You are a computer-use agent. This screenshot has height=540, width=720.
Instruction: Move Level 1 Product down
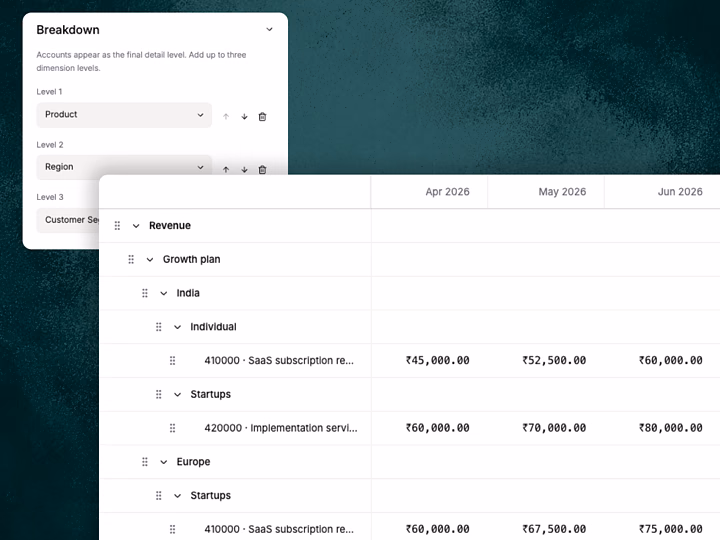pos(244,117)
